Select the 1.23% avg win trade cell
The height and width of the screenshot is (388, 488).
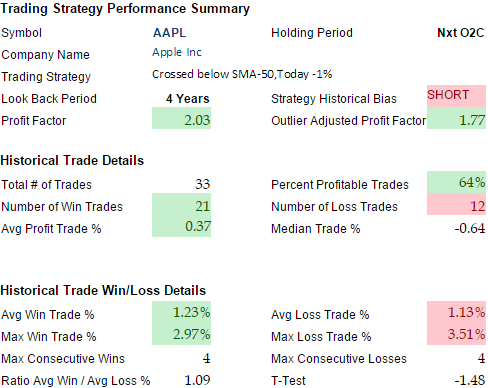tap(181, 312)
